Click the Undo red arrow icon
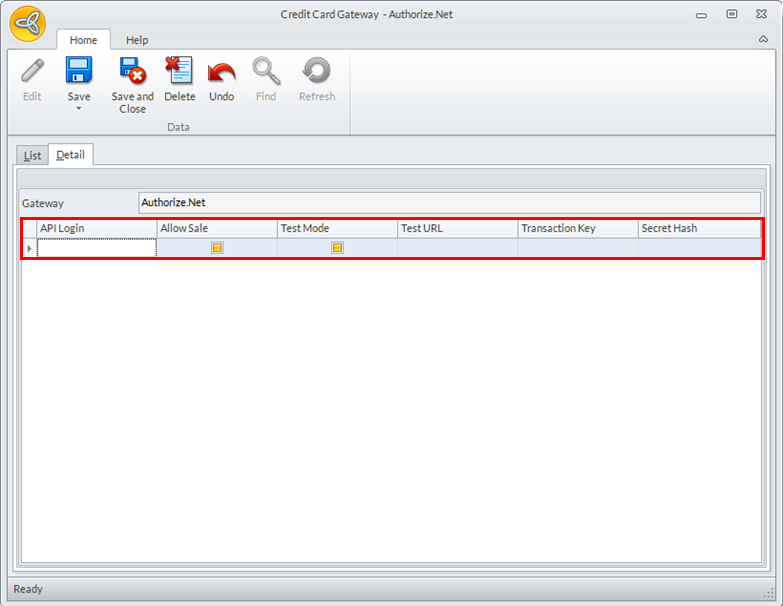 coord(221,72)
